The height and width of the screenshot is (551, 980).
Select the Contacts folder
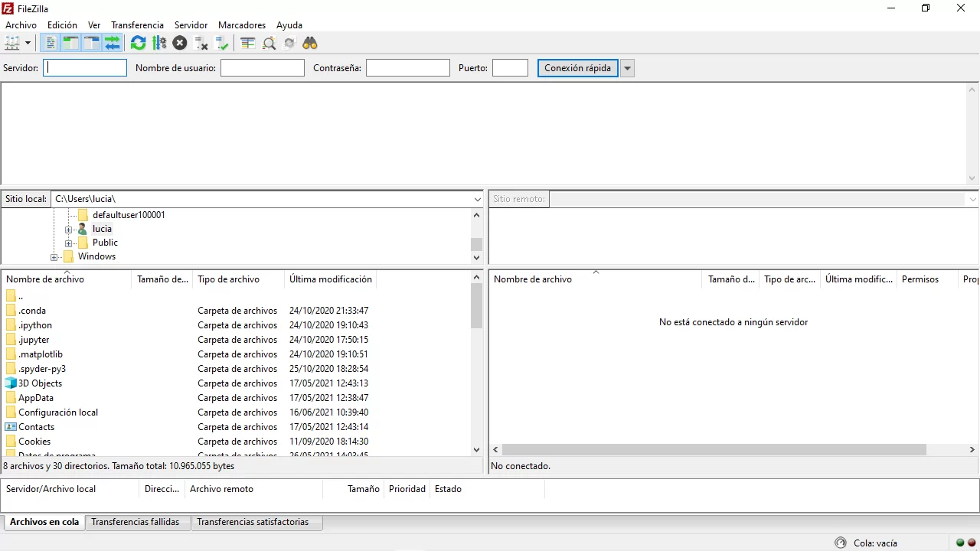pyautogui.click(x=36, y=427)
